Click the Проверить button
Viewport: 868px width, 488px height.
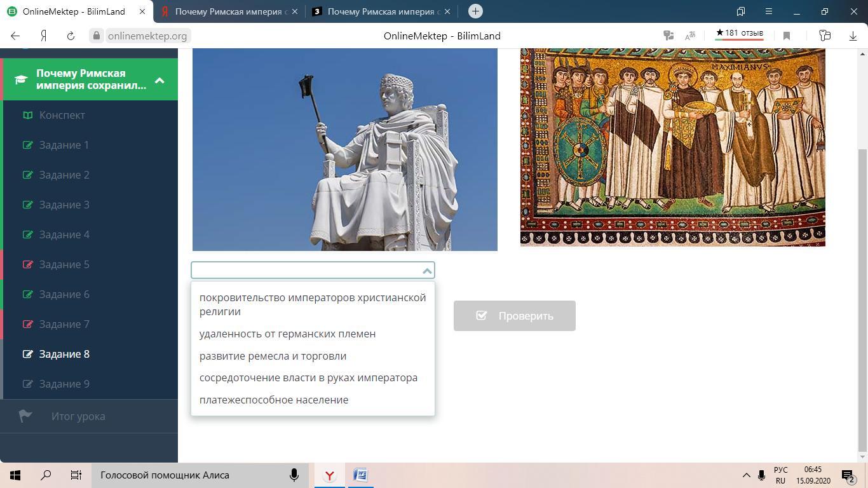(x=515, y=316)
